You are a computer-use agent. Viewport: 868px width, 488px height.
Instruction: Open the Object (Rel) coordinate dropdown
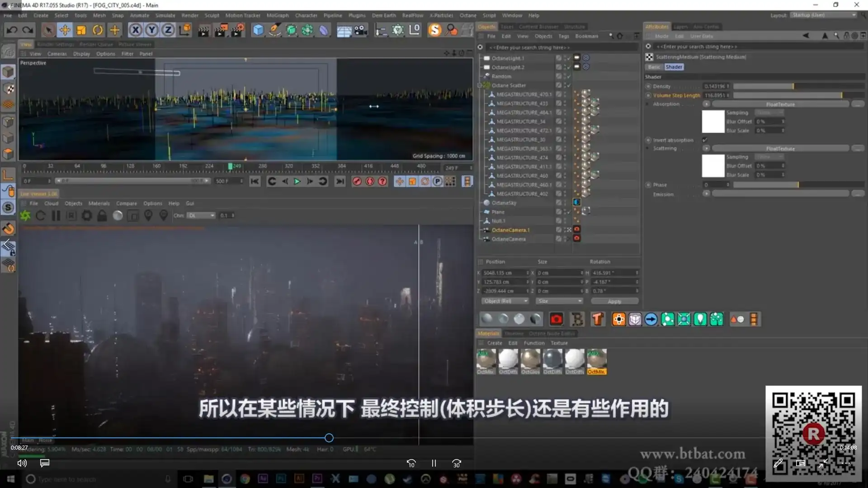click(505, 300)
